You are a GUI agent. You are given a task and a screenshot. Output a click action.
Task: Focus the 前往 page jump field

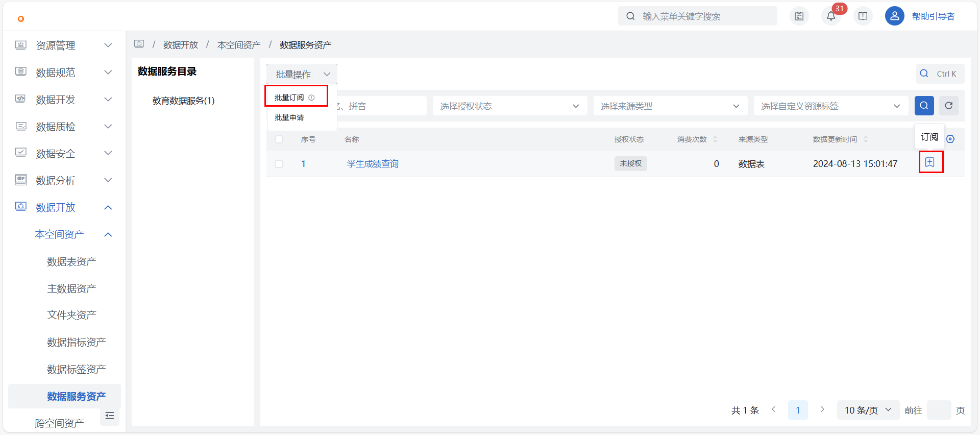tap(939, 410)
